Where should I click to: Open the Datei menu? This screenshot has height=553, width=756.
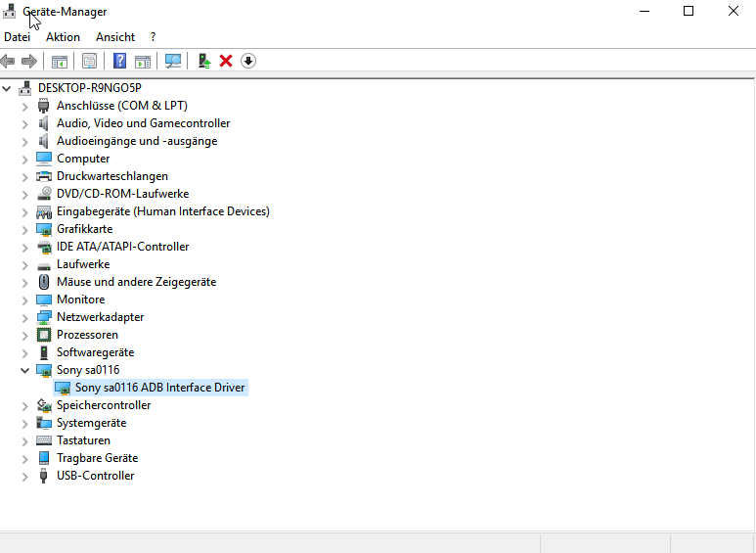(x=17, y=37)
